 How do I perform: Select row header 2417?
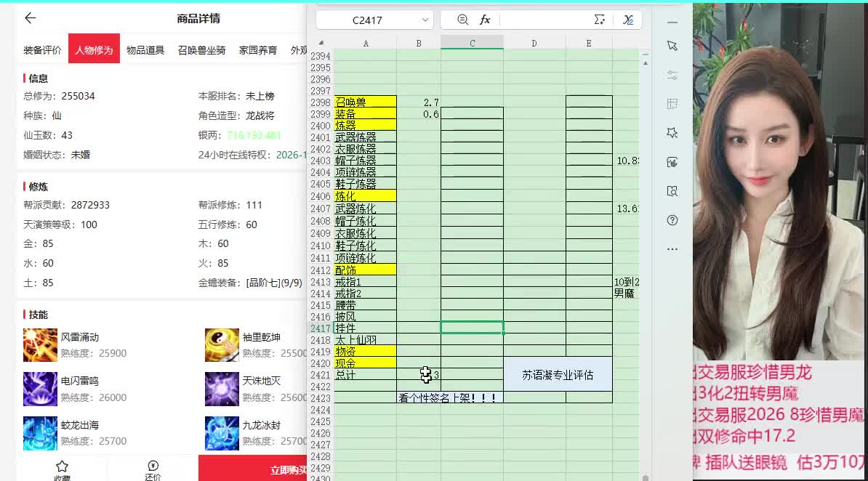coord(321,328)
